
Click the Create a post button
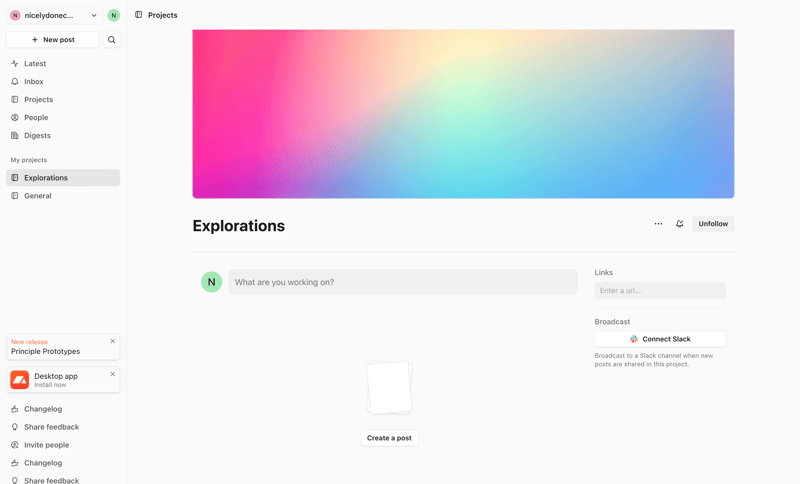pyautogui.click(x=389, y=438)
